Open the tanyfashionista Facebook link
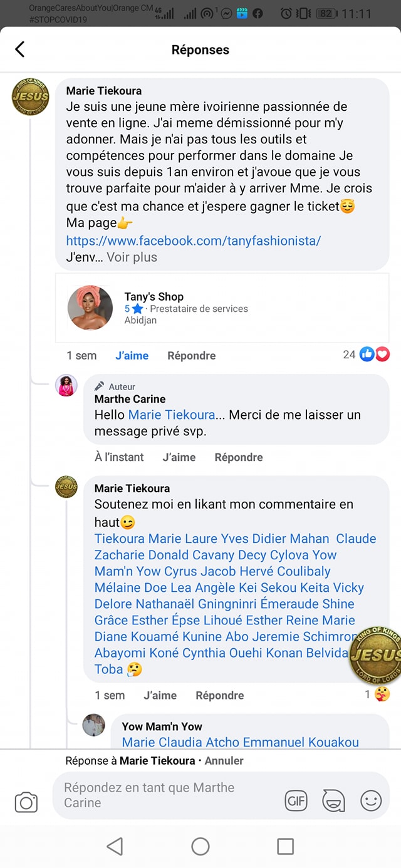 pyautogui.click(x=194, y=240)
